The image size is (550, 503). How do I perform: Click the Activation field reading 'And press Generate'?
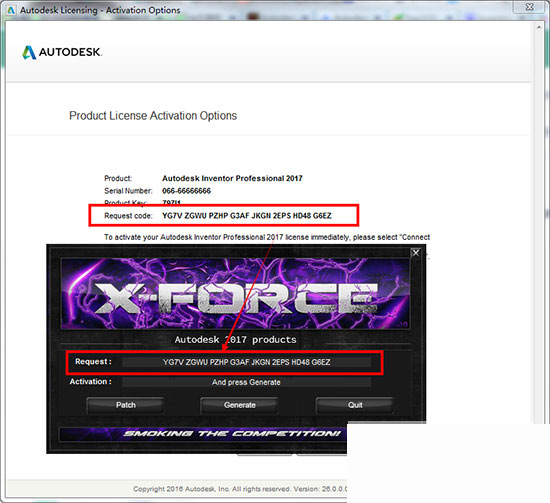[246, 382]
